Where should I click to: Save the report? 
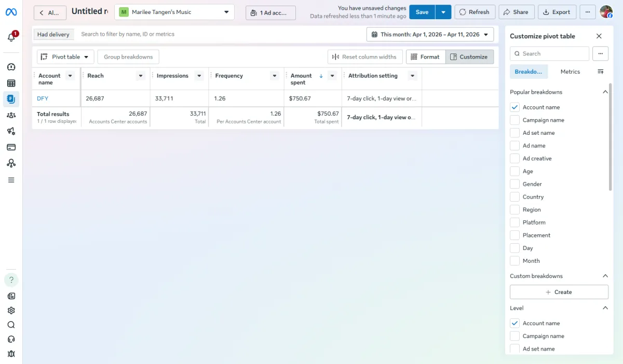[x=422, y=12]
